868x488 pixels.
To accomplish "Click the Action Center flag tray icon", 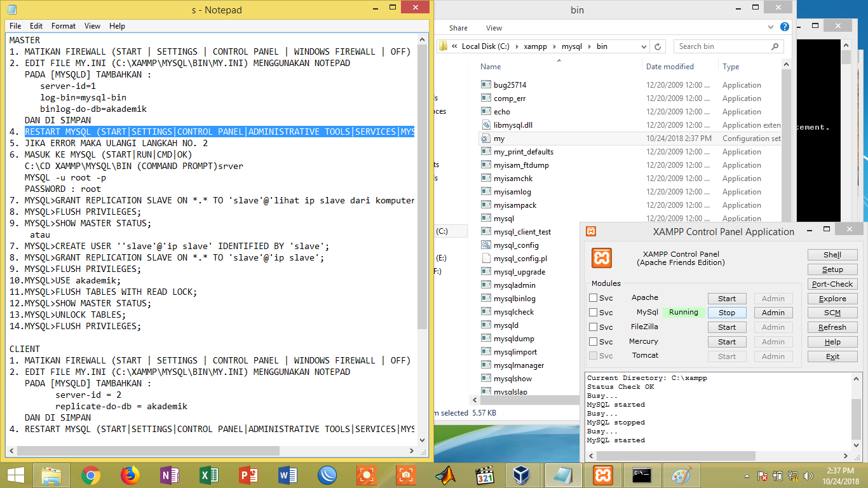I will [x=762, y=475].
